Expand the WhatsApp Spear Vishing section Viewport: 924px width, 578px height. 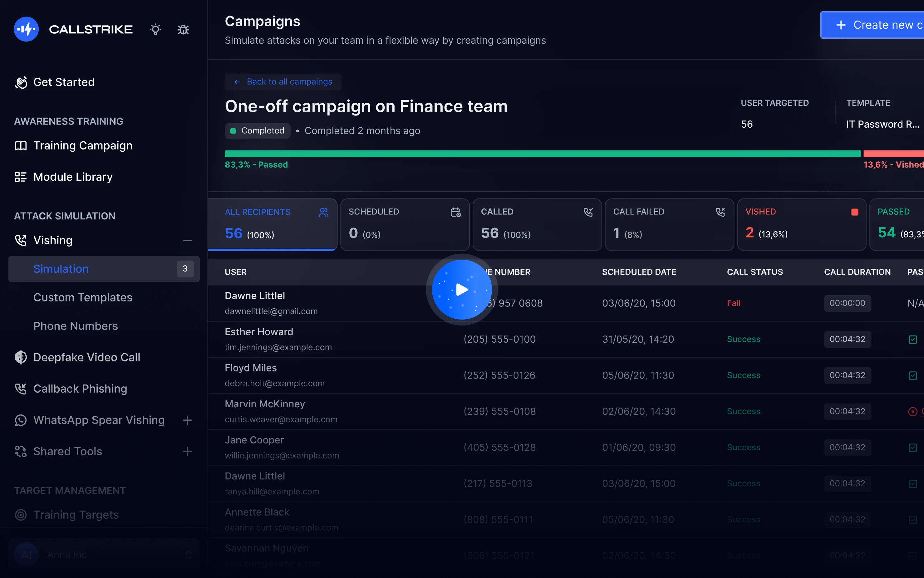pos(187,420)
